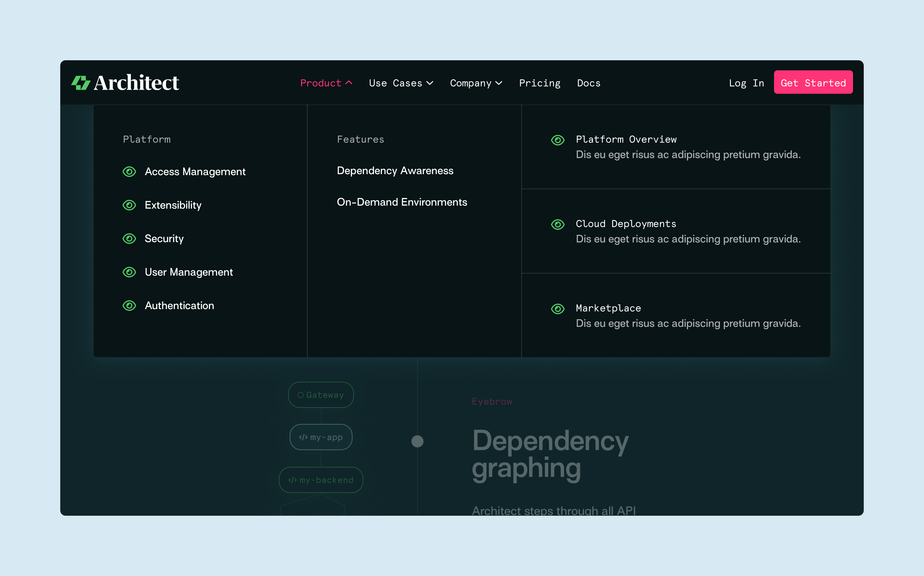This screenshot has height=576, width=924.
Task: Click eye icon beside Cloud Deployments
Action: click(558, 225)
